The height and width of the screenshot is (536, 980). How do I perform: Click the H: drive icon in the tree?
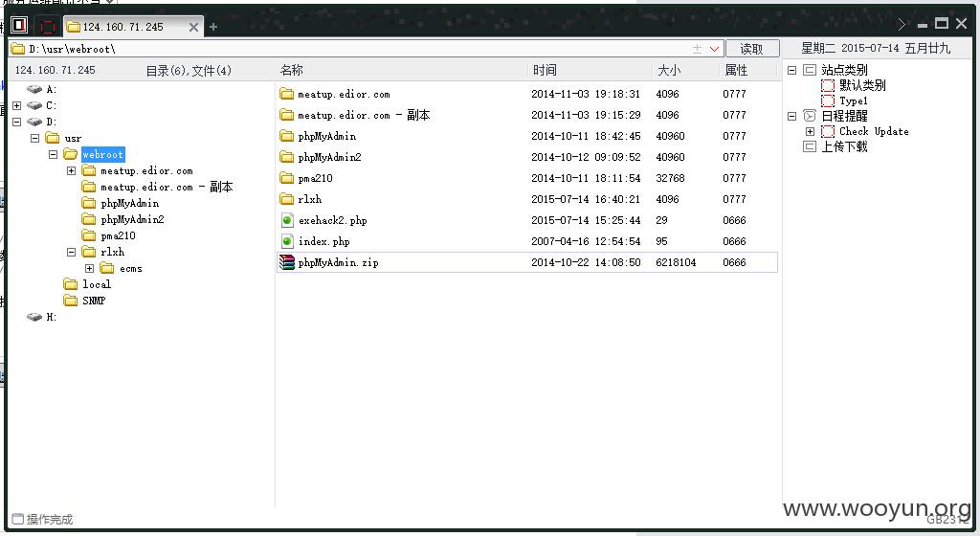coord(35,317)
